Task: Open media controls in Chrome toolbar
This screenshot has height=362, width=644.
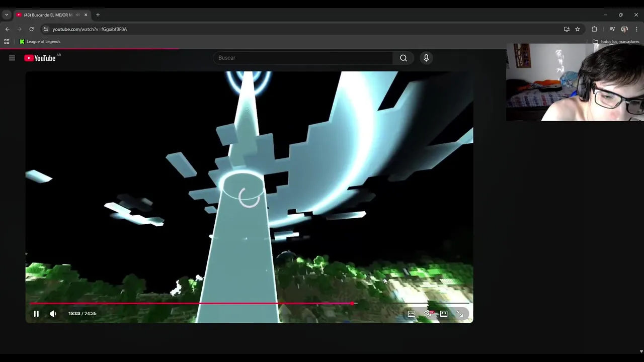Action: [x=612, y=29]
